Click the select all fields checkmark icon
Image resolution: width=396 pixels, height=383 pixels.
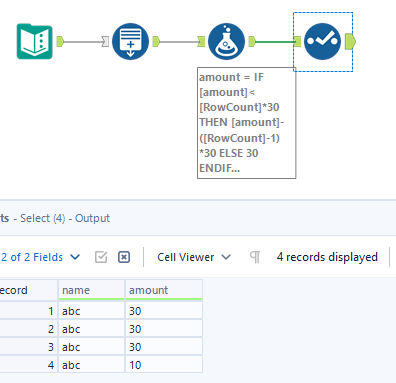tap(101, 257)
